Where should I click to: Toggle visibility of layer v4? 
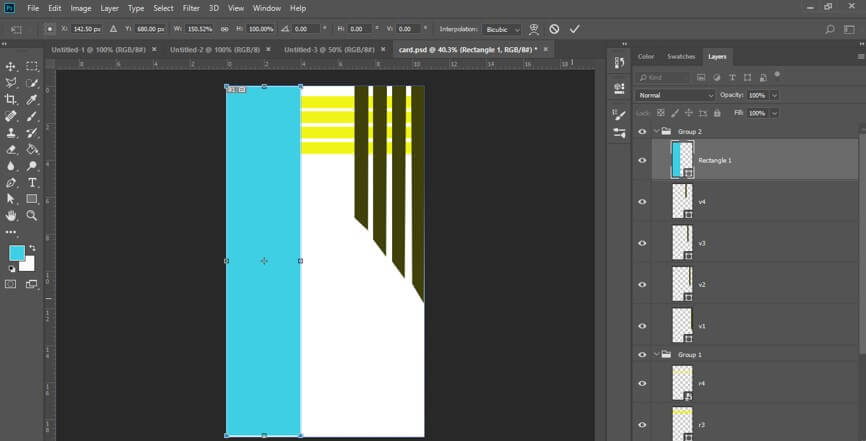click(x=642, y=201)
